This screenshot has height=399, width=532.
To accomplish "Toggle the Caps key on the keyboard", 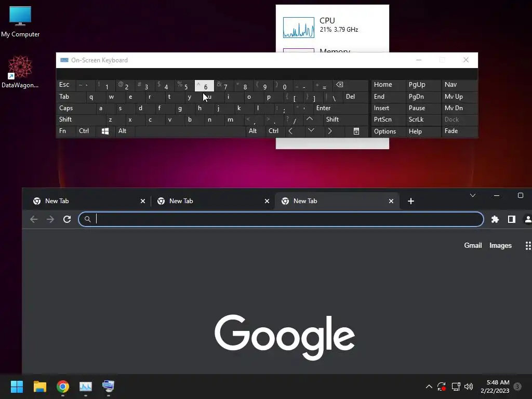I will [x=76, y=108].
